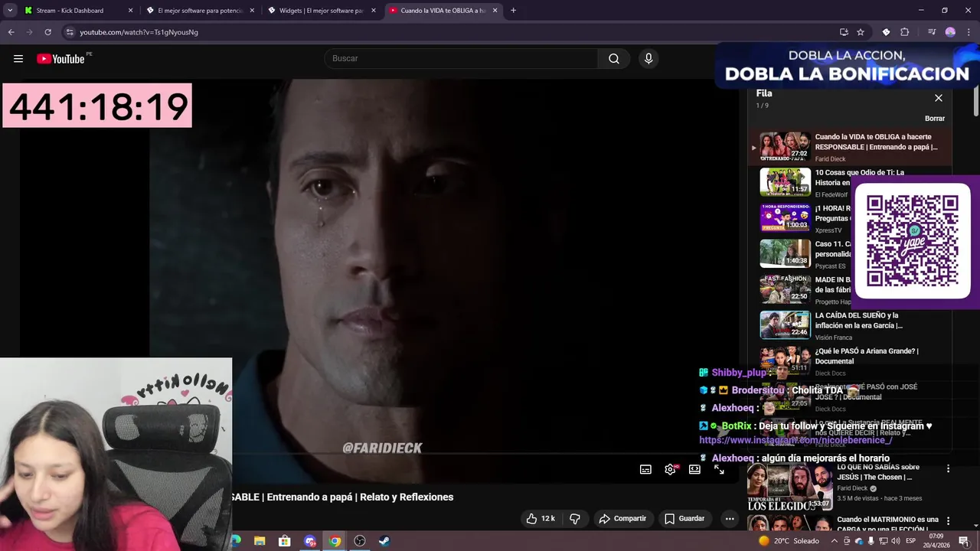Click the Compartir button
This screenshot has width=980, height=551.
[622, 519]
